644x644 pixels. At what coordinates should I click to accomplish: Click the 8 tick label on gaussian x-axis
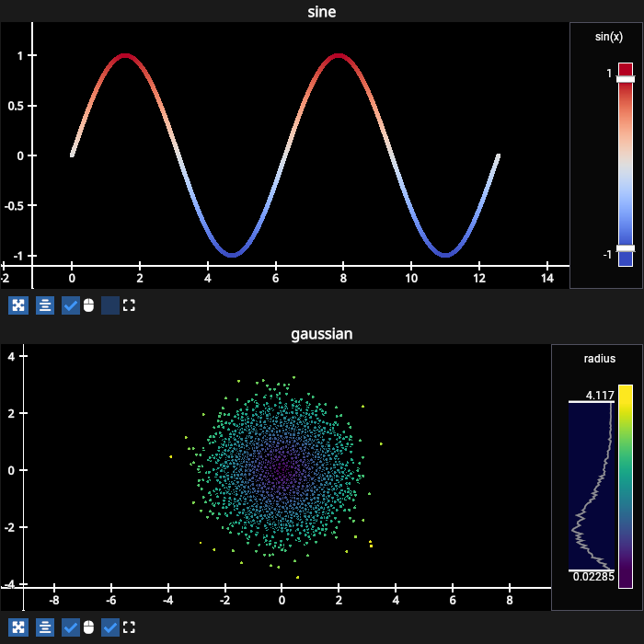pyautogui.click(x=510, y=601)
